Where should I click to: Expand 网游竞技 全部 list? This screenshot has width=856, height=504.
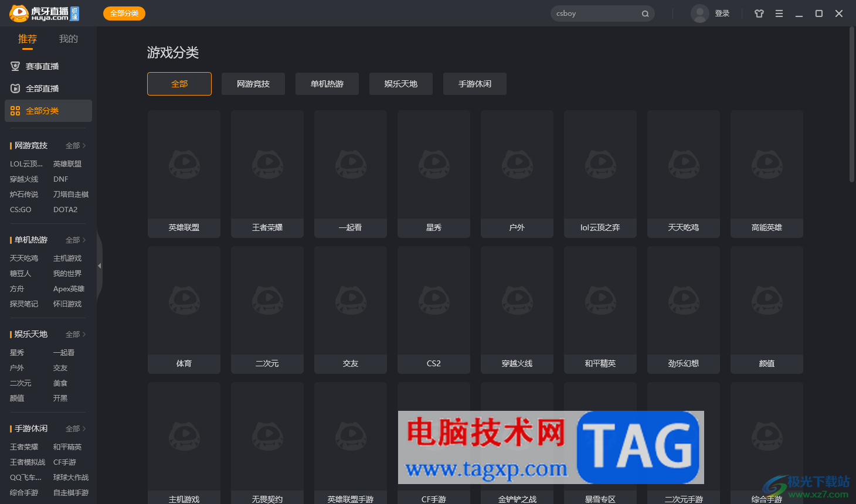tap(76, 145)
